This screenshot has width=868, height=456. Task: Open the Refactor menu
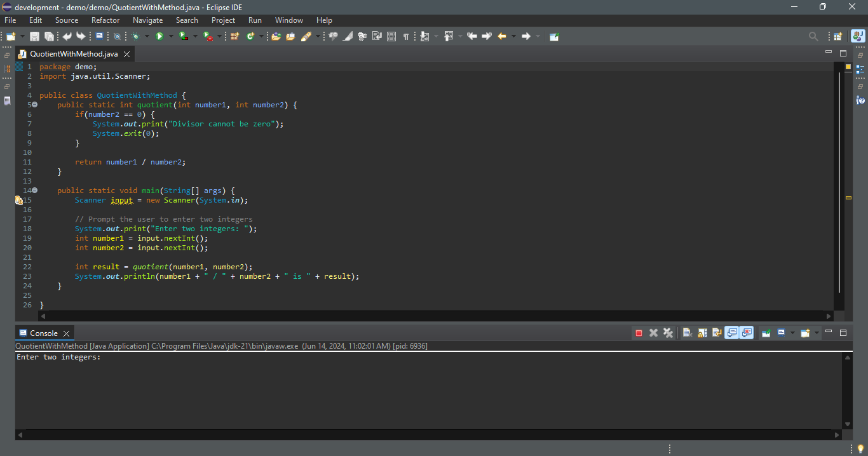pyautogui.click(x=105, y=20)
